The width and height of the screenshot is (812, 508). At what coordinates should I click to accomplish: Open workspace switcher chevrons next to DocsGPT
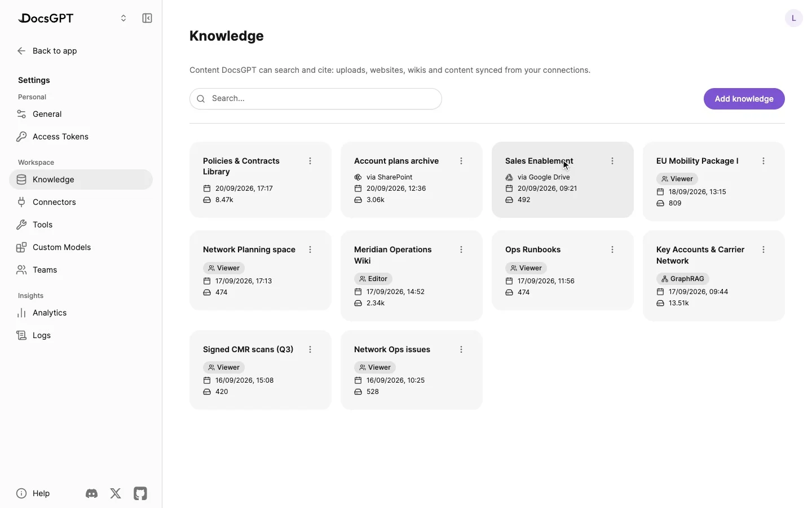[x=123, y=18]
